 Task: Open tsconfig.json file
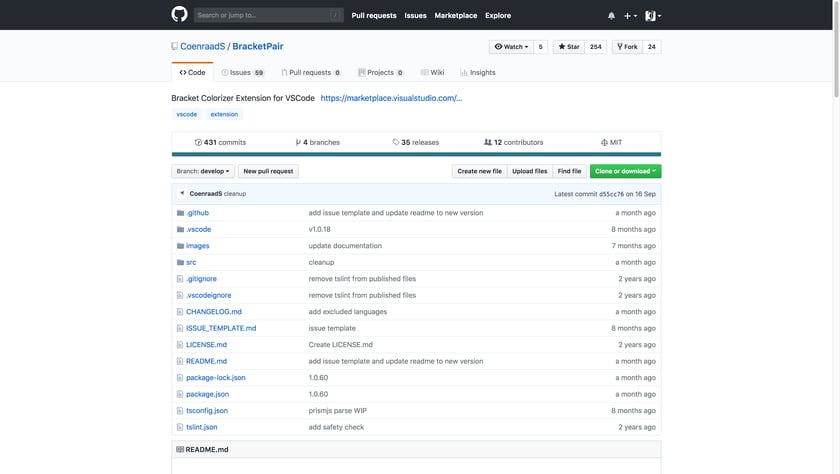point(207,411)
